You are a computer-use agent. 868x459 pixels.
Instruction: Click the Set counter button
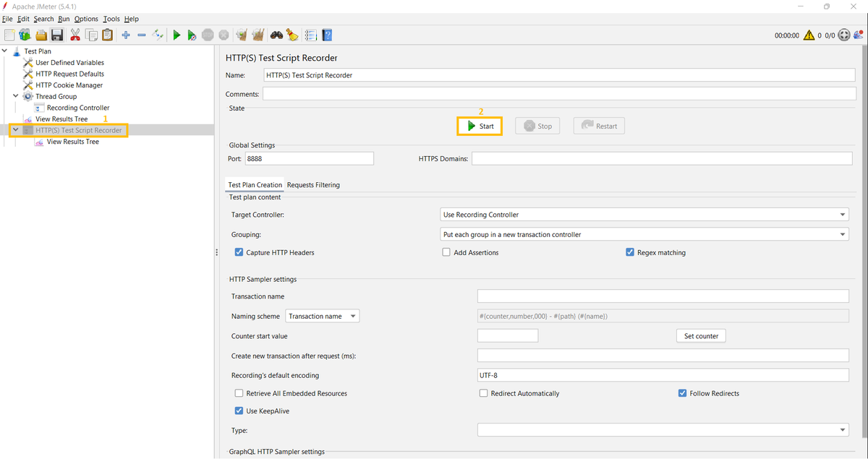(701, 336)
